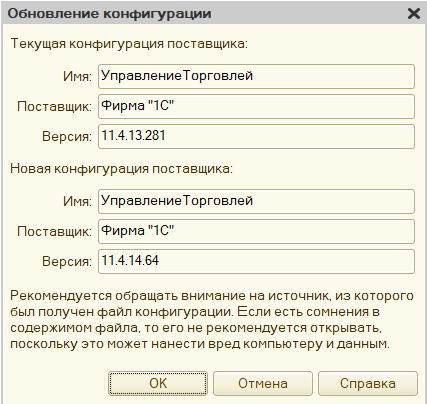Click the Имя label in new section

pyautogui.click(x=77, y=202)
